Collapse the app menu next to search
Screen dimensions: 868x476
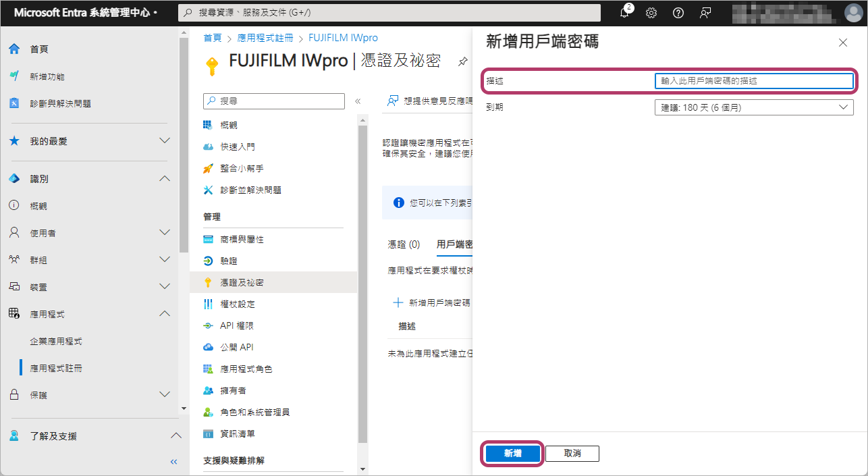coord(358,101)
